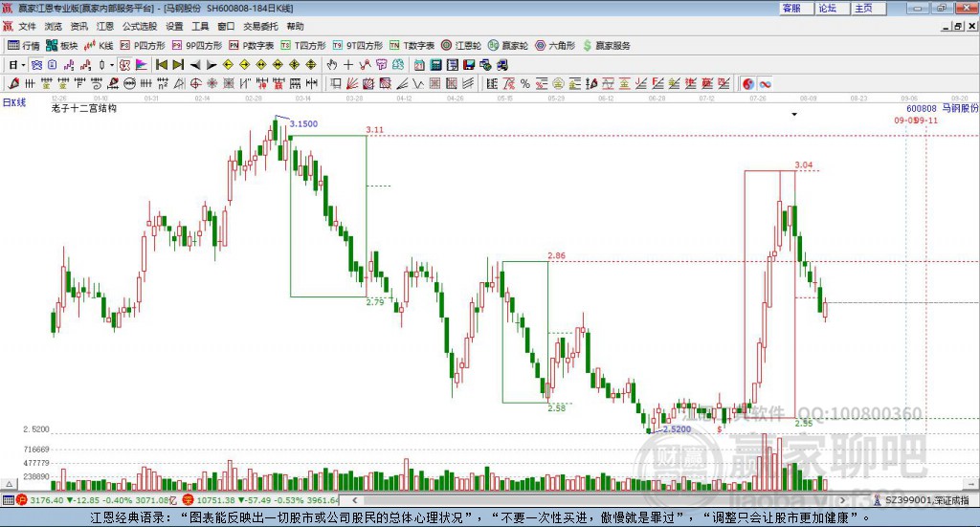
Task: Click the 3.04 price label
Action: click(804, 165)
